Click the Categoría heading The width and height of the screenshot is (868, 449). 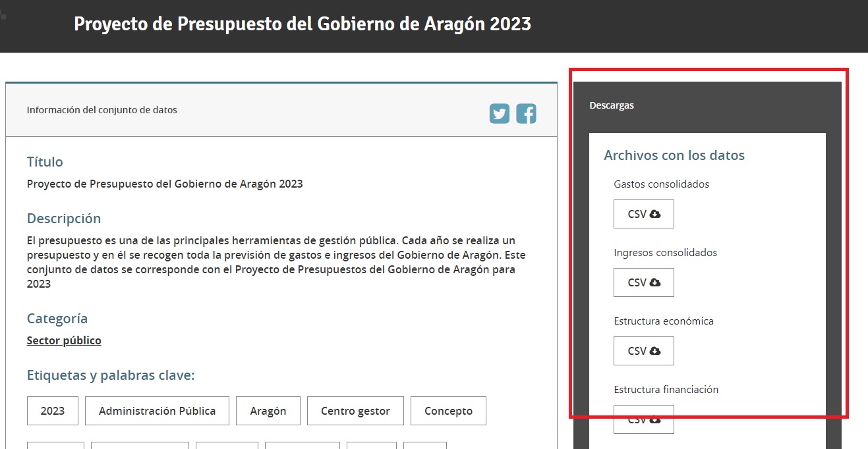[57, 319]
